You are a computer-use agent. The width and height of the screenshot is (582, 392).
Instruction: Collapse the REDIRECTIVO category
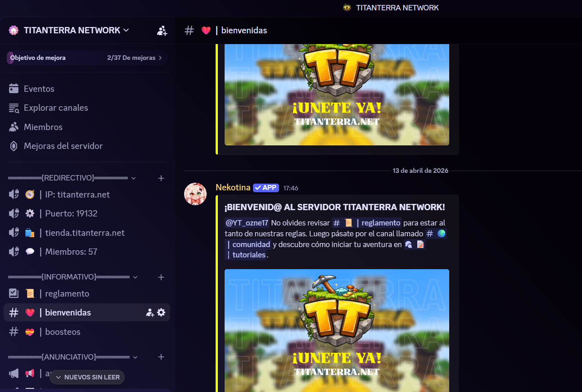click(72, 178)
